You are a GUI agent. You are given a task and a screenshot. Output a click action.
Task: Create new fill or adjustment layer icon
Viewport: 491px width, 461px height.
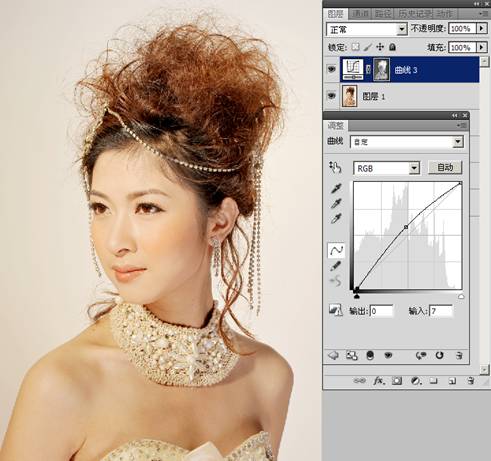click(x=415, y=381)
